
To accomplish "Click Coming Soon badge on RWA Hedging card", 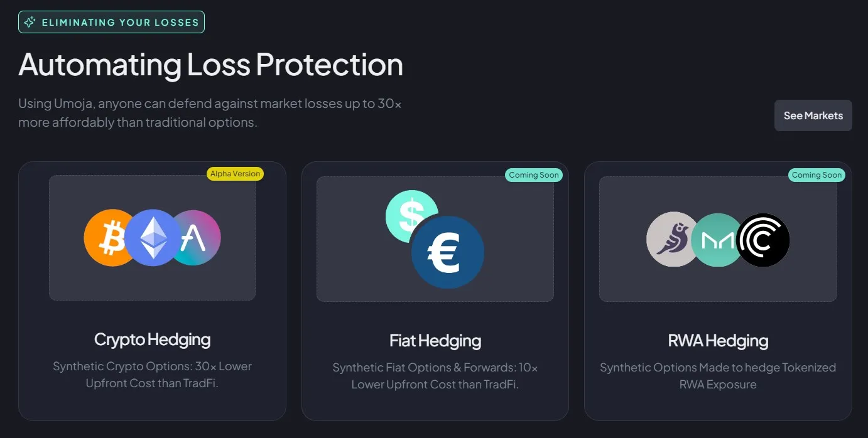I will point(816,175).
